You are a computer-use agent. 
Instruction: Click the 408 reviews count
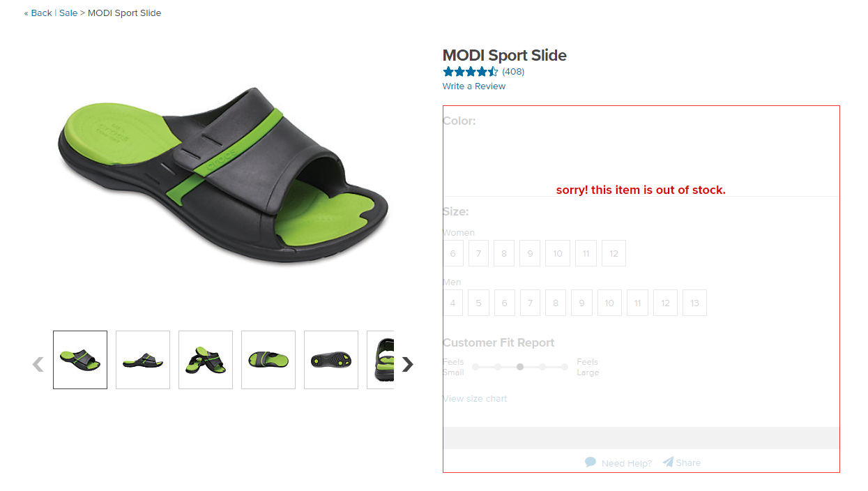(513, 72)
